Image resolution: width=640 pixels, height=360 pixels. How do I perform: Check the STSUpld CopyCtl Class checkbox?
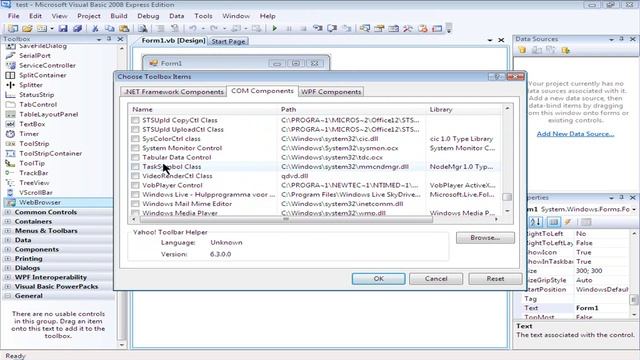(135, 120)
